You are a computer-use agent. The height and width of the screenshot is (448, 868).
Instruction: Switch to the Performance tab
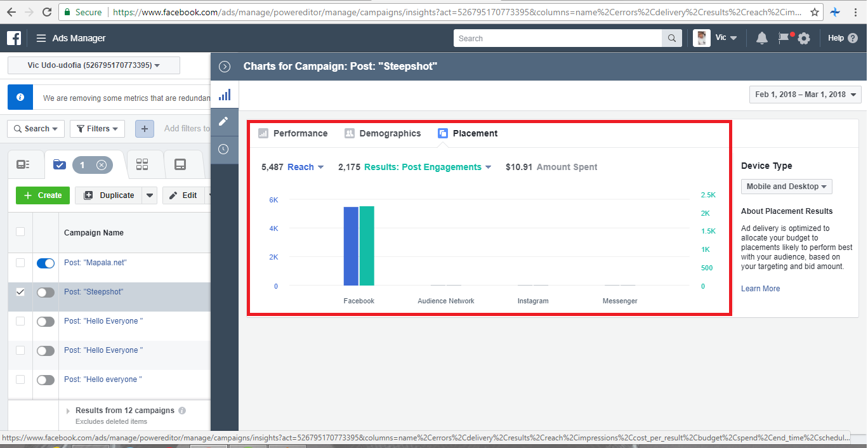coord(293,133)
